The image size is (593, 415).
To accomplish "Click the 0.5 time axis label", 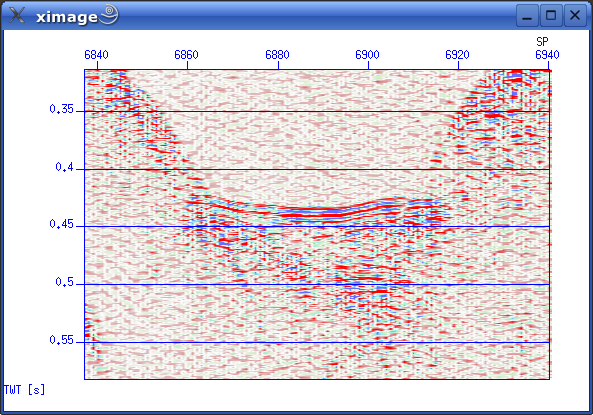I will coord(64,282).
